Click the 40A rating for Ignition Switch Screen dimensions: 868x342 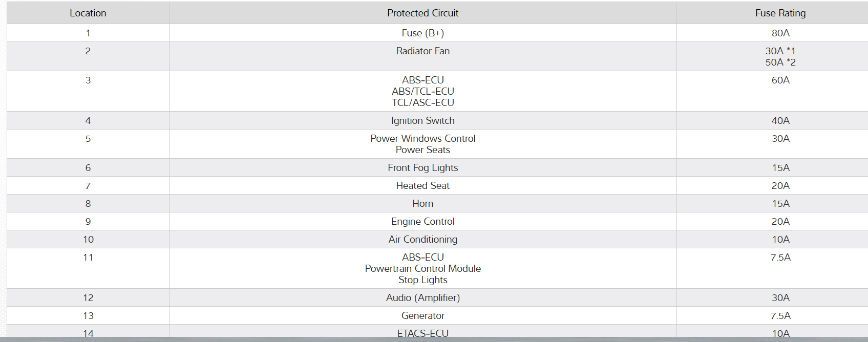(x=780, y=121)
